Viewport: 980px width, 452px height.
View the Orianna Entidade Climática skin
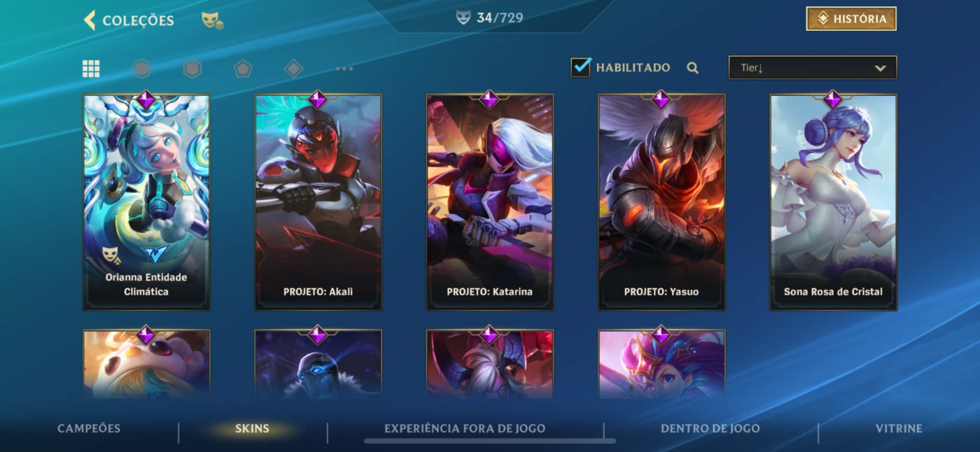click(x=146, y=202)
